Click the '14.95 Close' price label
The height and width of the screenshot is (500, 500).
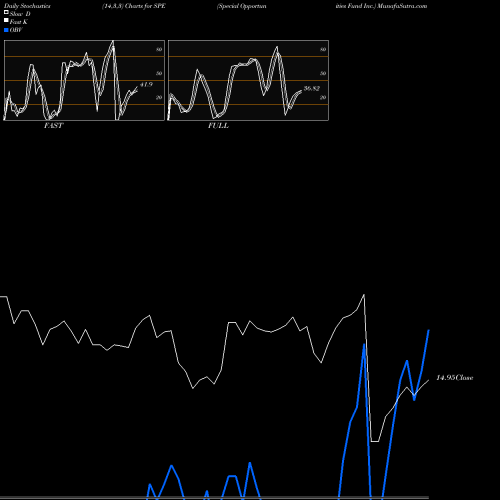[x=455, y=378]
